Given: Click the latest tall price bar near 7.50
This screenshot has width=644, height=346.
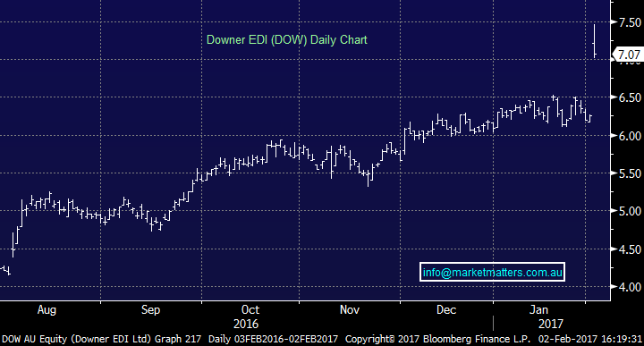Looking at the screenshot, I should click(594, 41).
